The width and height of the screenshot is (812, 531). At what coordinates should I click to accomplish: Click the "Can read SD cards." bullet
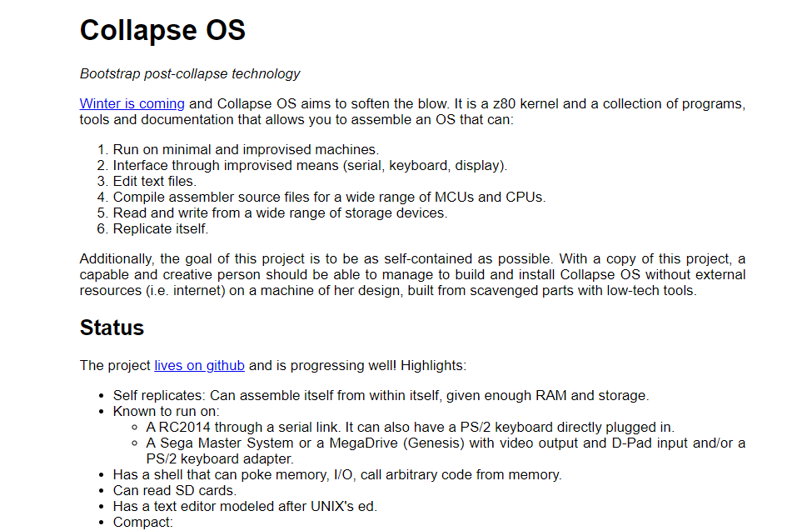click(175, 490)
